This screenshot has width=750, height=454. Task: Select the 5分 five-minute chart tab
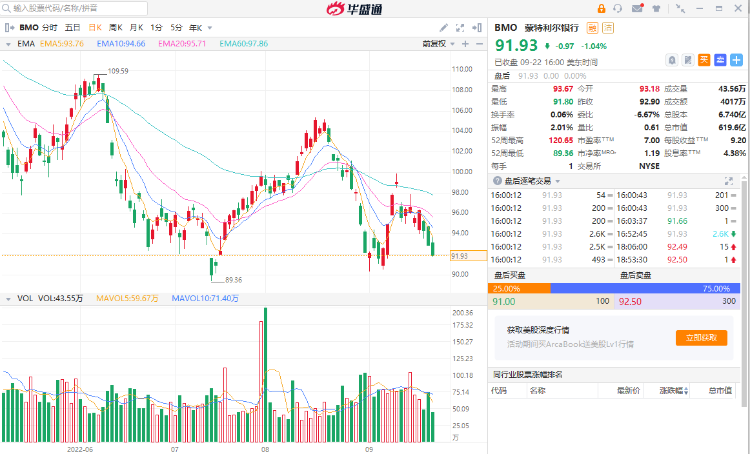click(176, 28)
